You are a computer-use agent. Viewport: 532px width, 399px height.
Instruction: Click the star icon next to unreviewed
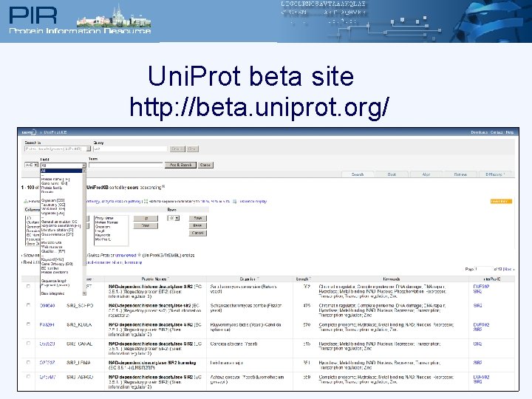(139, 255)
